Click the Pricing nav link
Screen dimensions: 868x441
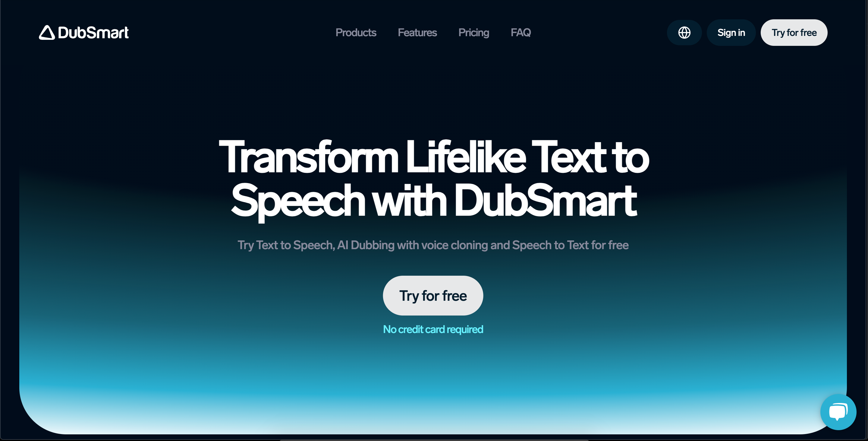click(x=473, y=32)
